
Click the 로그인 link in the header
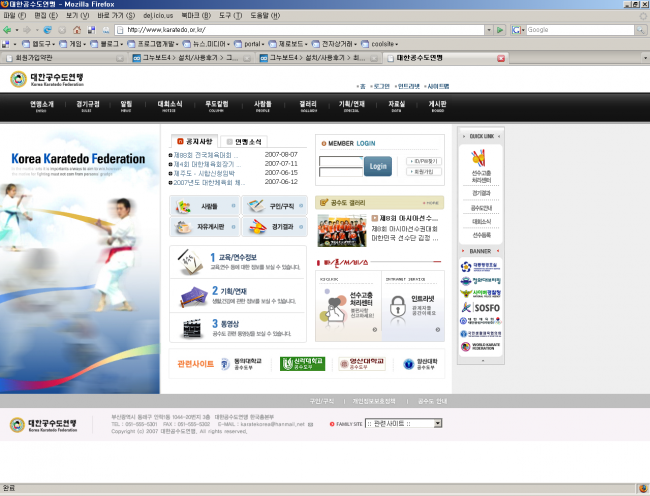coord(381,86)
